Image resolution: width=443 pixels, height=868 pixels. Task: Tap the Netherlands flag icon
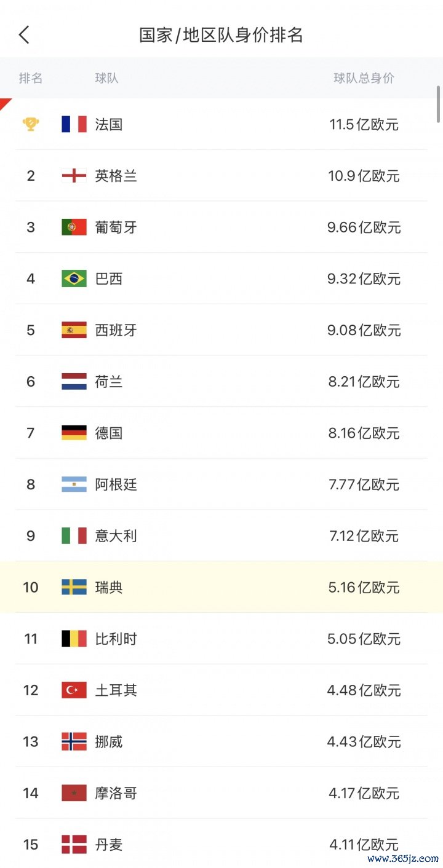coord(74,382)
